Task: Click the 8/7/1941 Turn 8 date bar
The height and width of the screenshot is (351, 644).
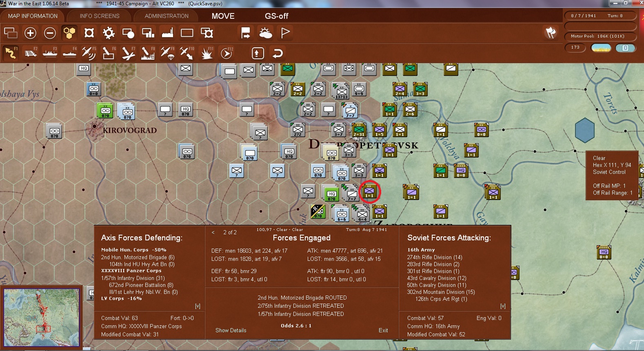Action: coord(600,16)
